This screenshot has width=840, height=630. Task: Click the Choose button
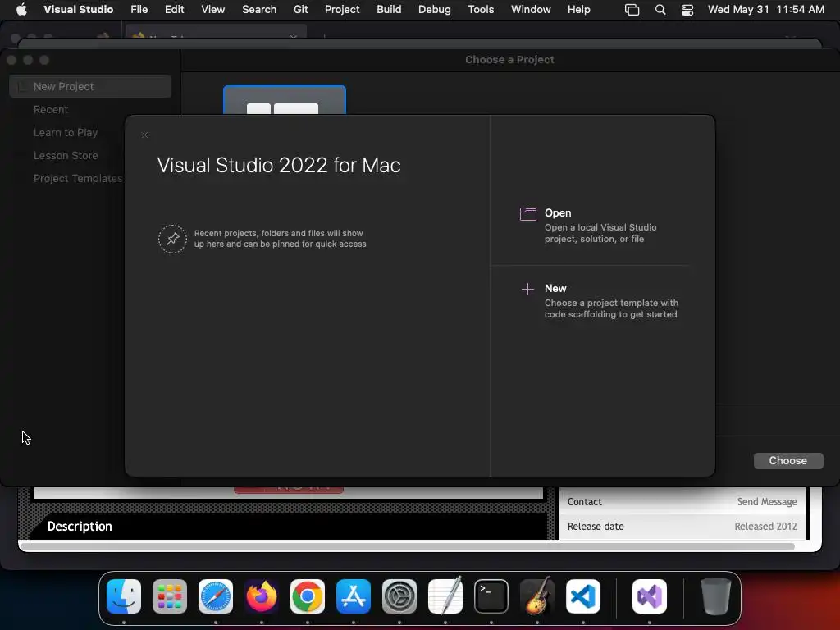pyautogui.click(x=788, y=461)
